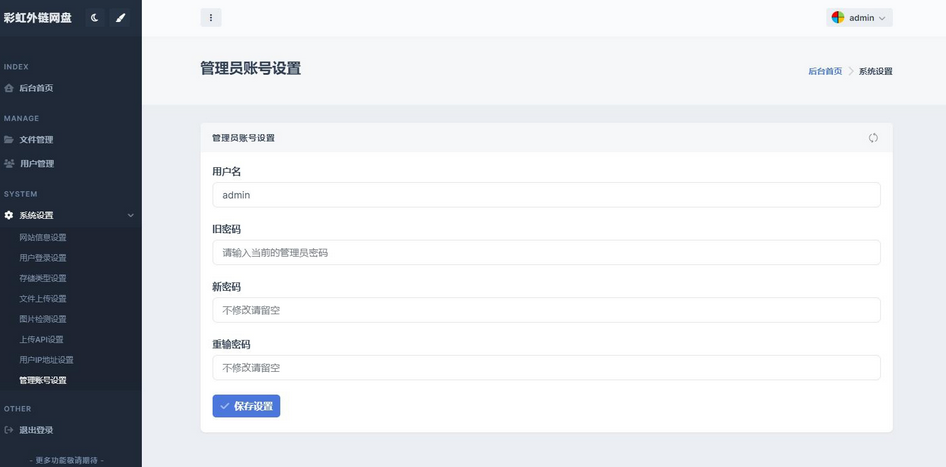This screenshot has height=467, width=946.
Task: Open 图片检测设置 submenu item
Action: coord(43,319)
